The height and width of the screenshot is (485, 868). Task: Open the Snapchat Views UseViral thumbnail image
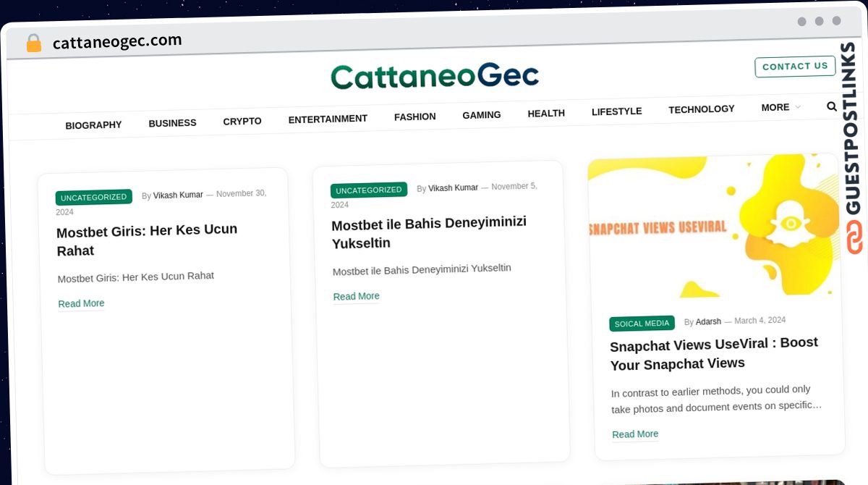tap(713, 227)
